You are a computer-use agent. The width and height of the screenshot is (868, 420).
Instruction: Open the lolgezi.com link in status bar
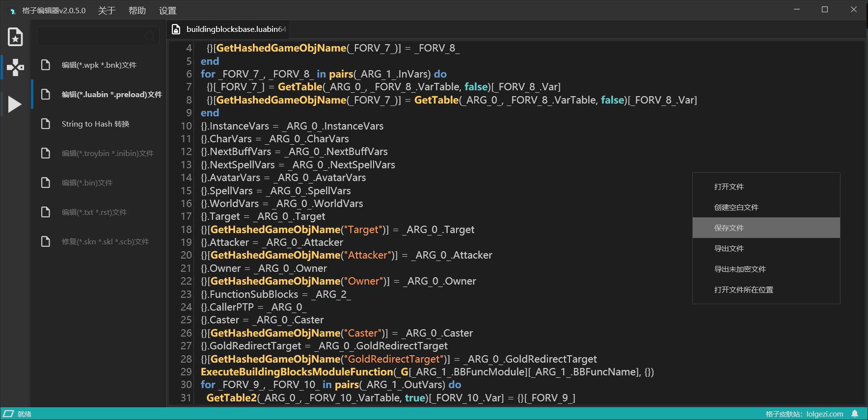pos(824,414)
